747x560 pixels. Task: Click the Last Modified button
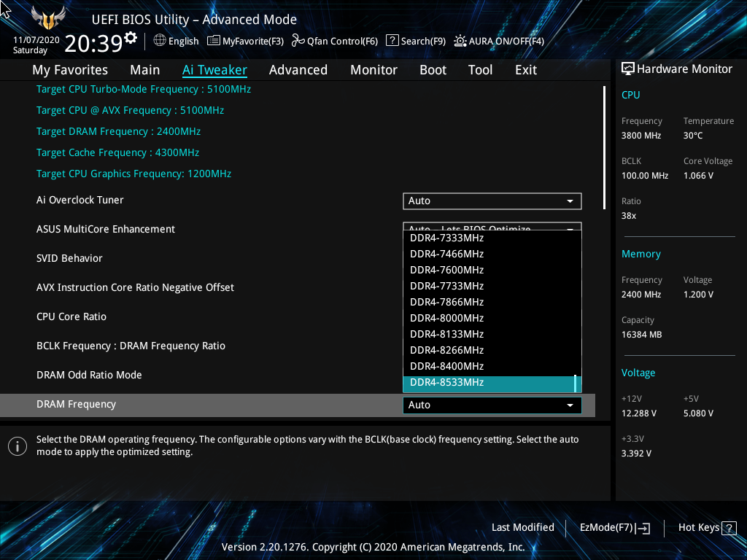[x=522, y=528]
